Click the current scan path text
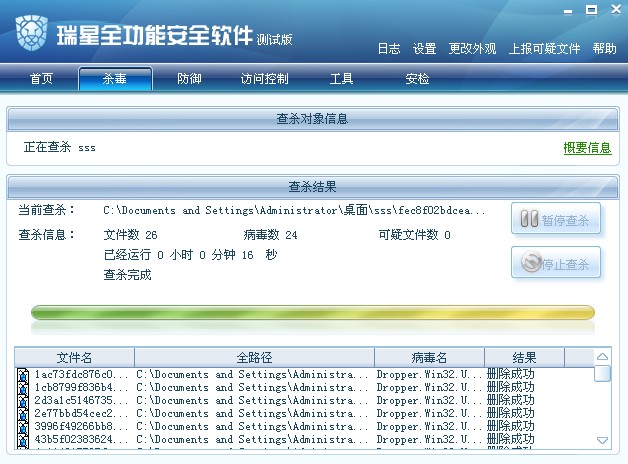The width and height of the screenshot is (628, 464). point(294,210)
